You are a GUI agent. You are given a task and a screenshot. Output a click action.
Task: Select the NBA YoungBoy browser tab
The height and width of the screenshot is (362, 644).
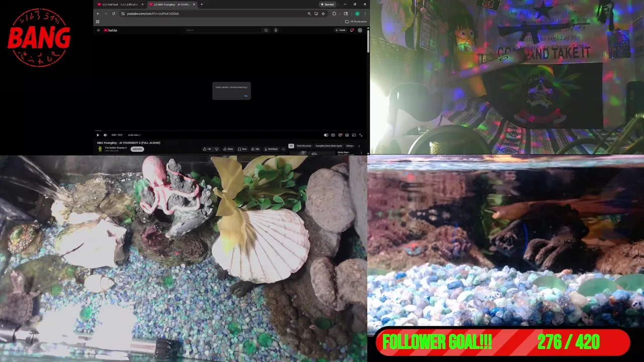coord(172,4)
